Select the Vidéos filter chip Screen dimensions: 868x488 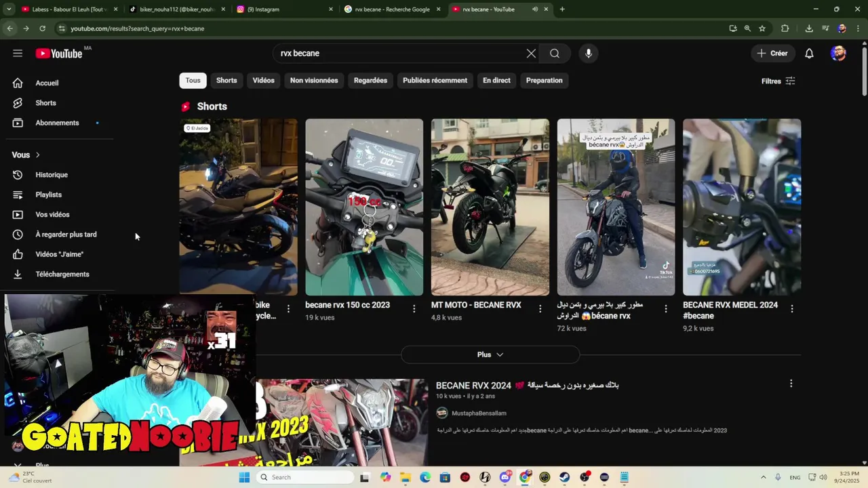click(264, 80)
